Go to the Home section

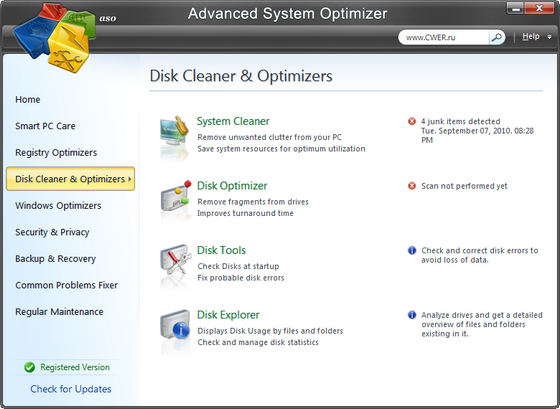(28, 99)
